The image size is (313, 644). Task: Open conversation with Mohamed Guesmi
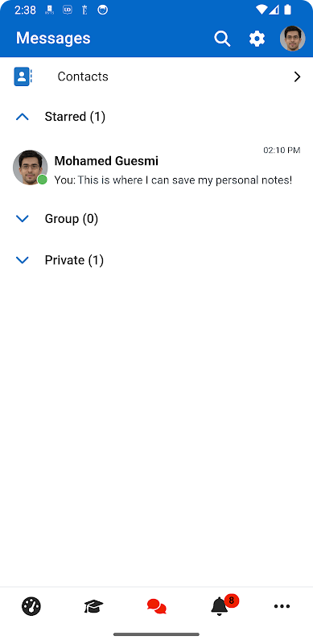(156, 167)
